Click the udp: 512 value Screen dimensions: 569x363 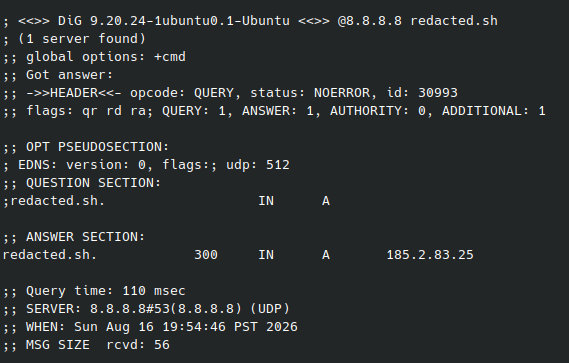[258, 165]
